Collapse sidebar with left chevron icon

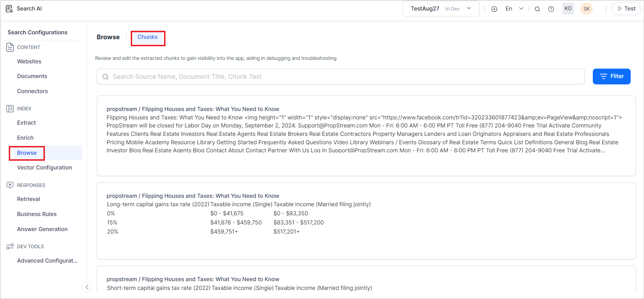pyautogui.click(x=87, y=287)
